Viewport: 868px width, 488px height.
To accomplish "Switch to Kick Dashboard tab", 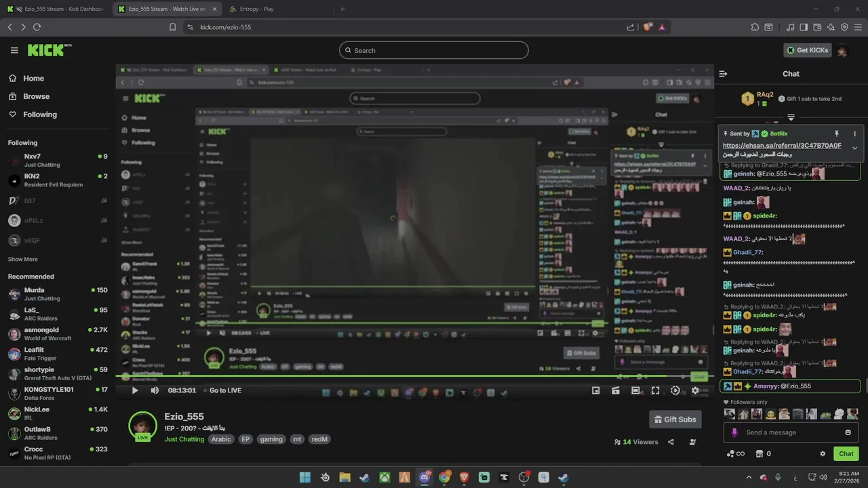I will pyautogui.click(x=55, y=9).
